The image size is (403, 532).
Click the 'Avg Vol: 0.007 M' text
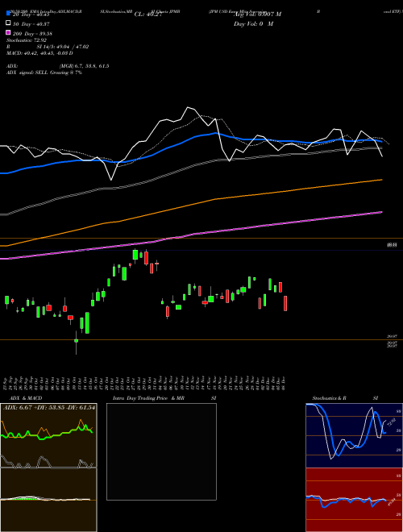click(x=257, y=15)
